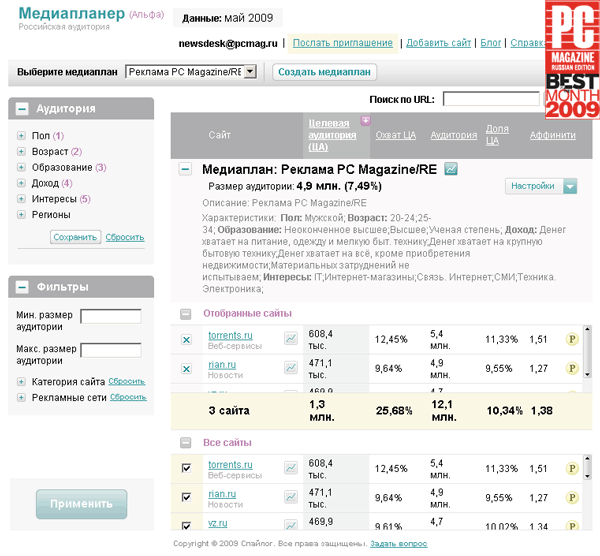Open the media plan selection dropdown
600x556 pixels.
pyautogui.click(x=250, y=72)
